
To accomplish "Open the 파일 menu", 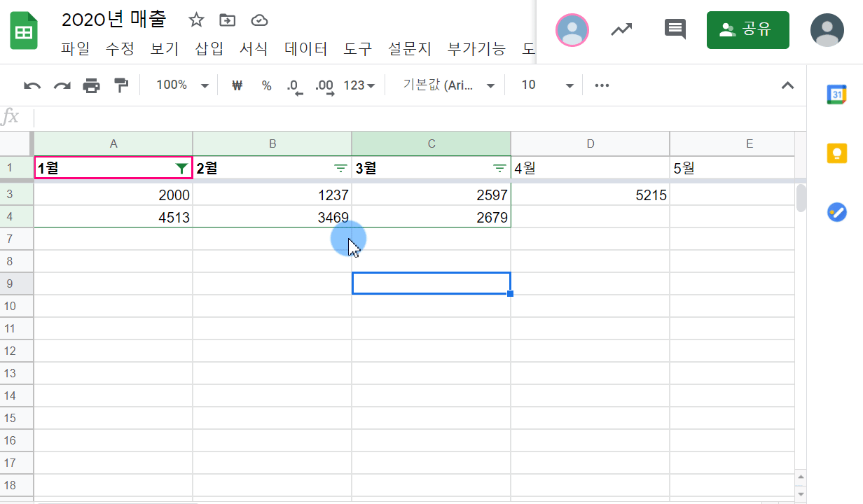I will 76,49.
